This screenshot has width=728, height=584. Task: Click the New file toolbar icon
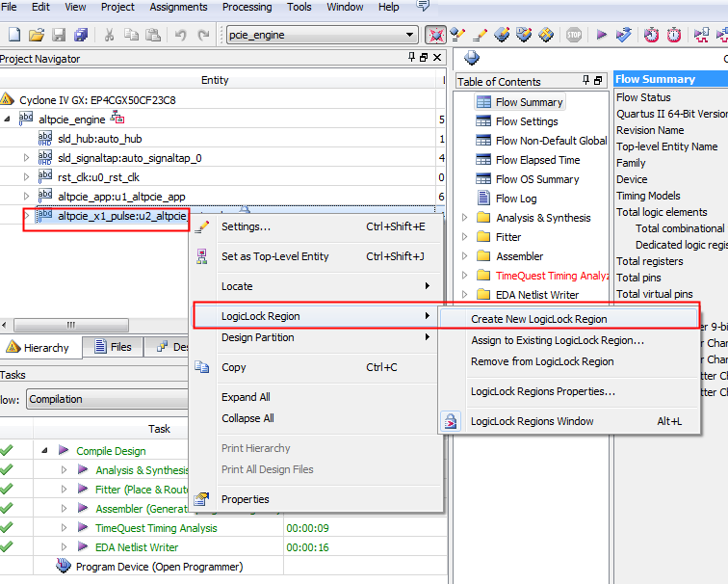(x=14, y=35)
